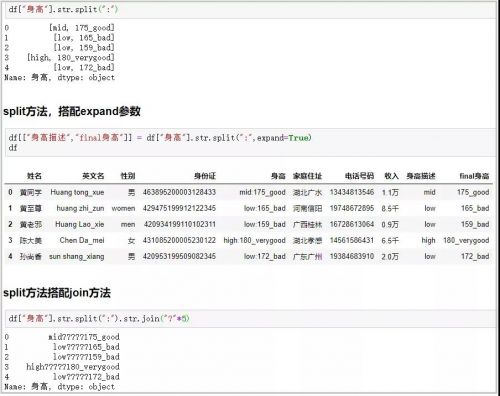
Task: Click ID number 431085200005230122
Action: pyautogui.click(x=179, y=240)
